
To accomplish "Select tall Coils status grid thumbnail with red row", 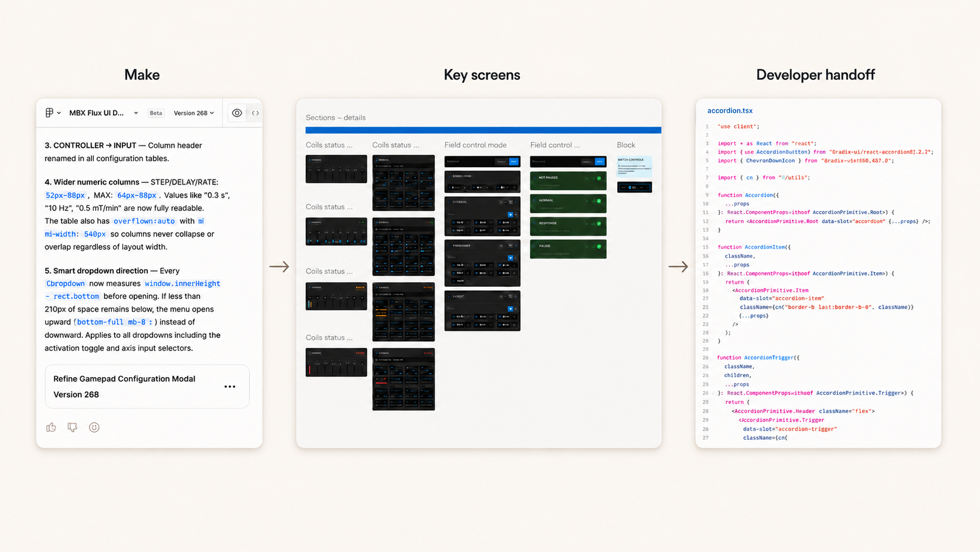I will [403, 379].
